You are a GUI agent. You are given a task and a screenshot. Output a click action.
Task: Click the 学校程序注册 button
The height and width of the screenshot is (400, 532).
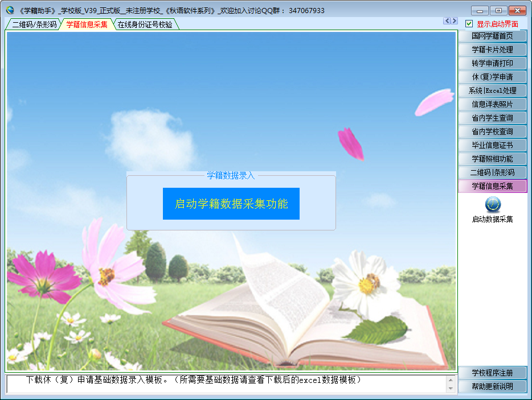[492, 373]
